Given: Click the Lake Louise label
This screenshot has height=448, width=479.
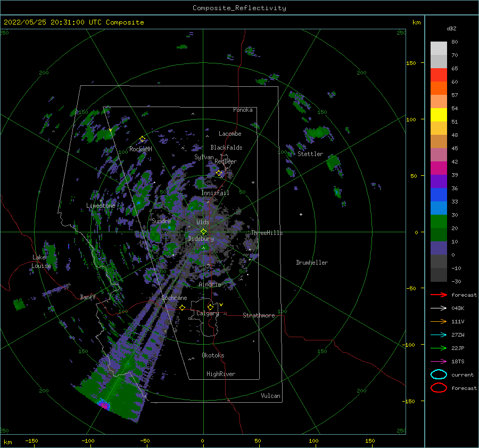Looking at the screenshot, I should point(41,262).
